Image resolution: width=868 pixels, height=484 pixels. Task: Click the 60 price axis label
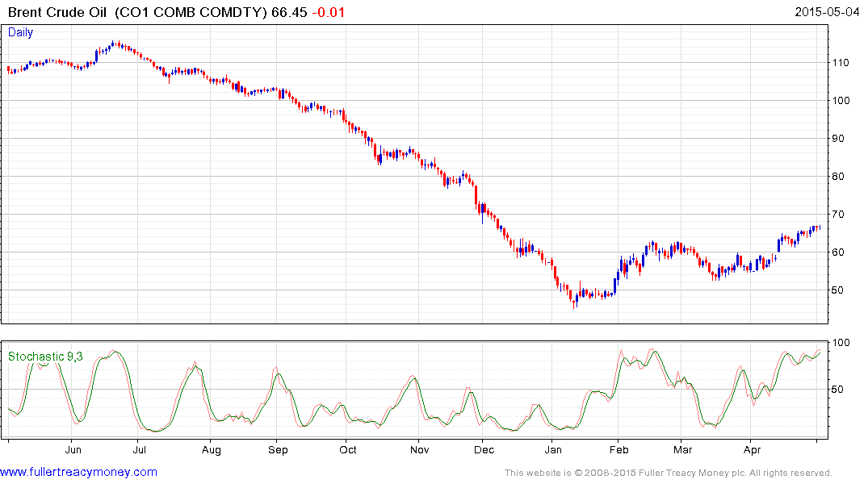[x=838, y=252]
